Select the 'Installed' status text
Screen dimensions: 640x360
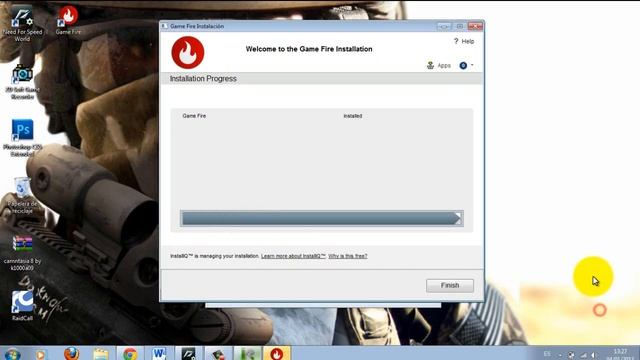[353, 116]
